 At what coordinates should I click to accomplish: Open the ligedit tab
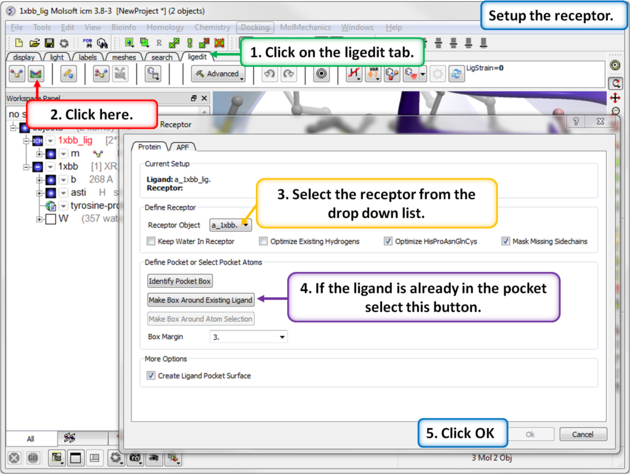[197, 57]
